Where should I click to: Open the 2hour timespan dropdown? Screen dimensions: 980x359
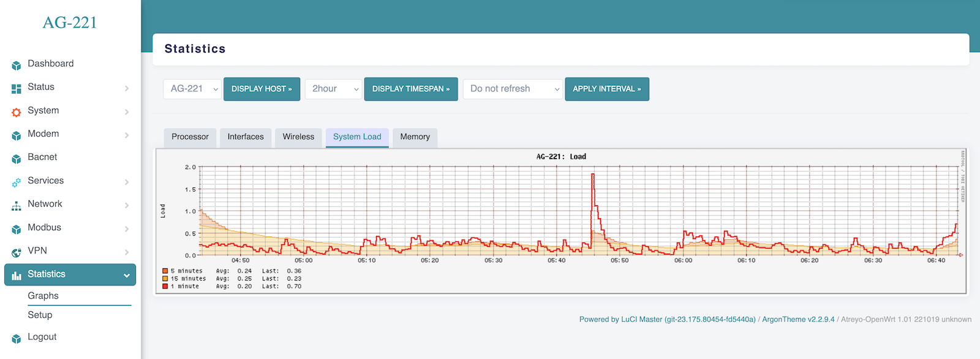pos(333,89)
